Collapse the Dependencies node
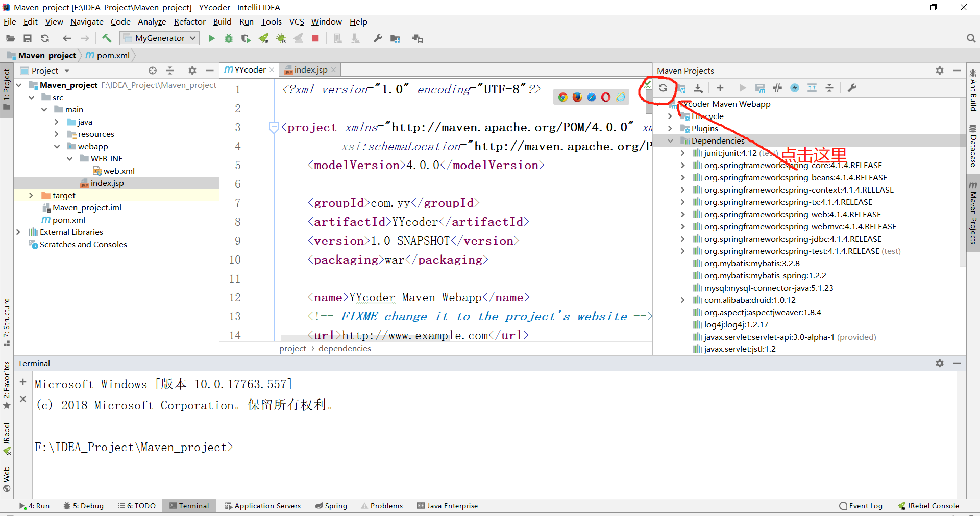This screenshot has width=980, height=516. coord(671,140)
